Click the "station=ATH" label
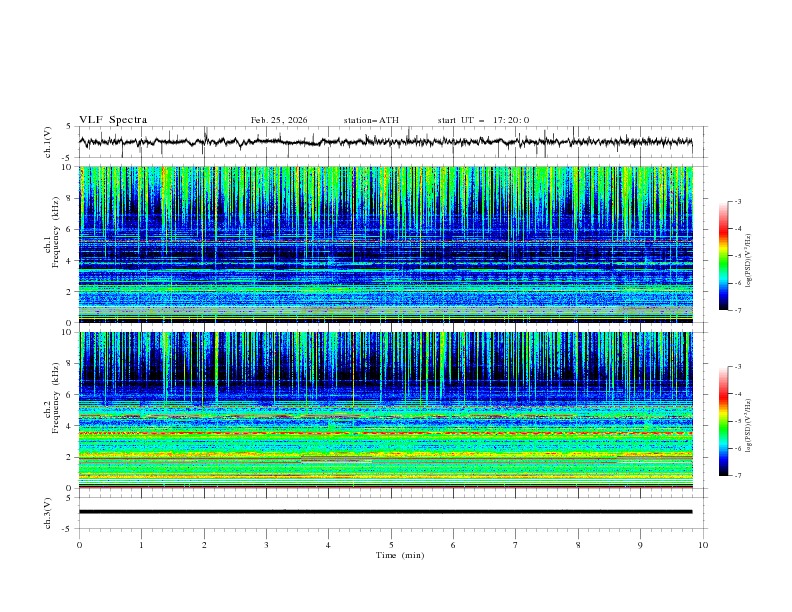 click(x=371, y=120)
